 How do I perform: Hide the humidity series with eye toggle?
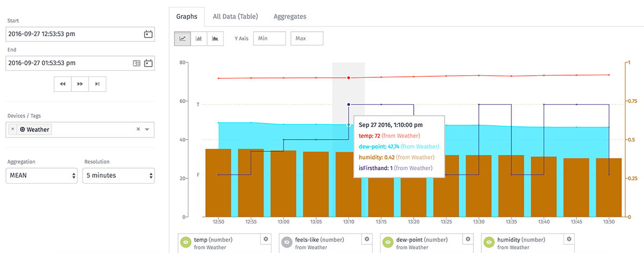coord(489,243)
